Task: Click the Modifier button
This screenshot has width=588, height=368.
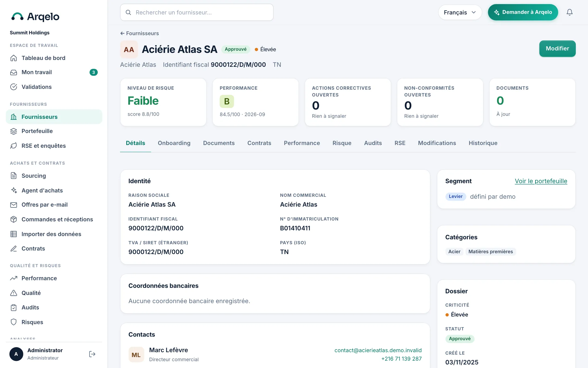Action: (x=557, y=49)
